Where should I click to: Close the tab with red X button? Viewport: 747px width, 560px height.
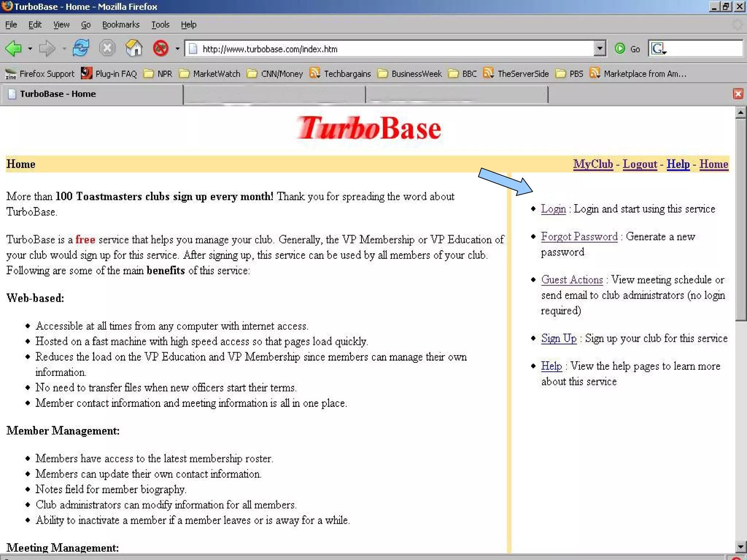click(738, 94)
